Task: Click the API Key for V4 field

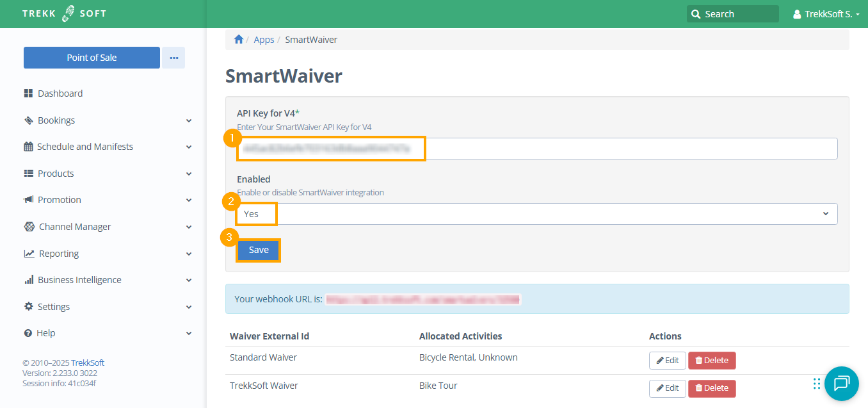Action: [x=536, y=149]
